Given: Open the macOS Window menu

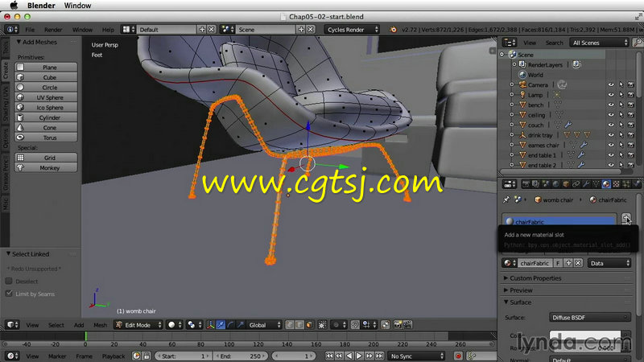Looking at the screenshot, I should click(77, 6).
